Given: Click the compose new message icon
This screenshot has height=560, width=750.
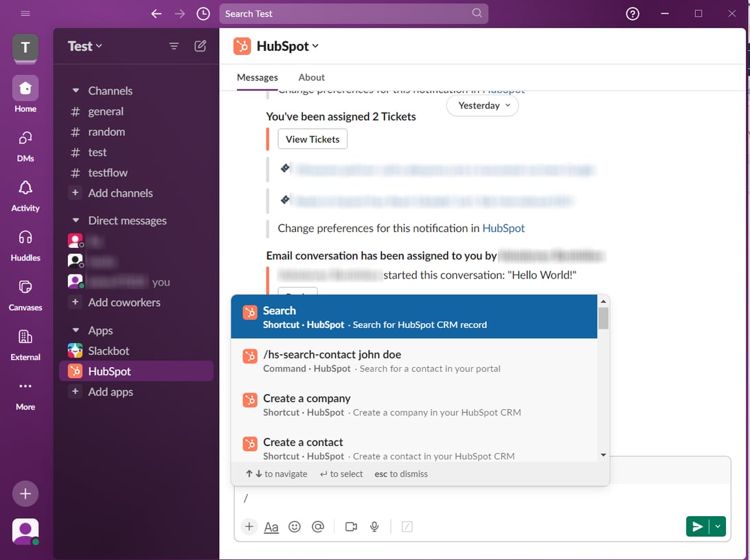Looking at the screenshot, I should [x=200, y=45].
